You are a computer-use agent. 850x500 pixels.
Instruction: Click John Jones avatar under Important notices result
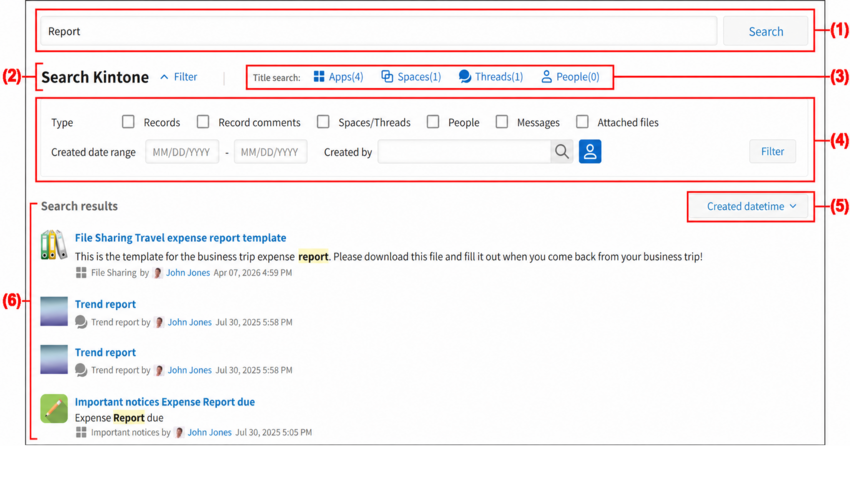[x=179, y=432]
